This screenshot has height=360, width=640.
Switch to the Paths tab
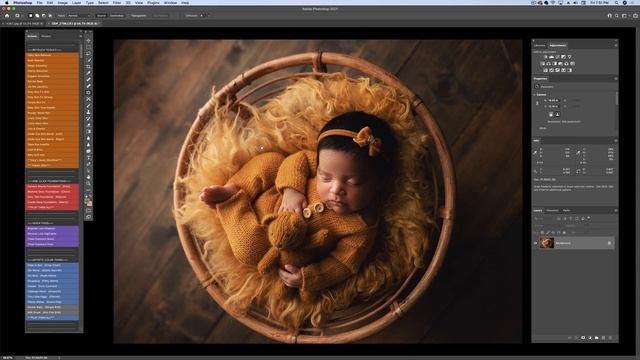click(567, 210)
